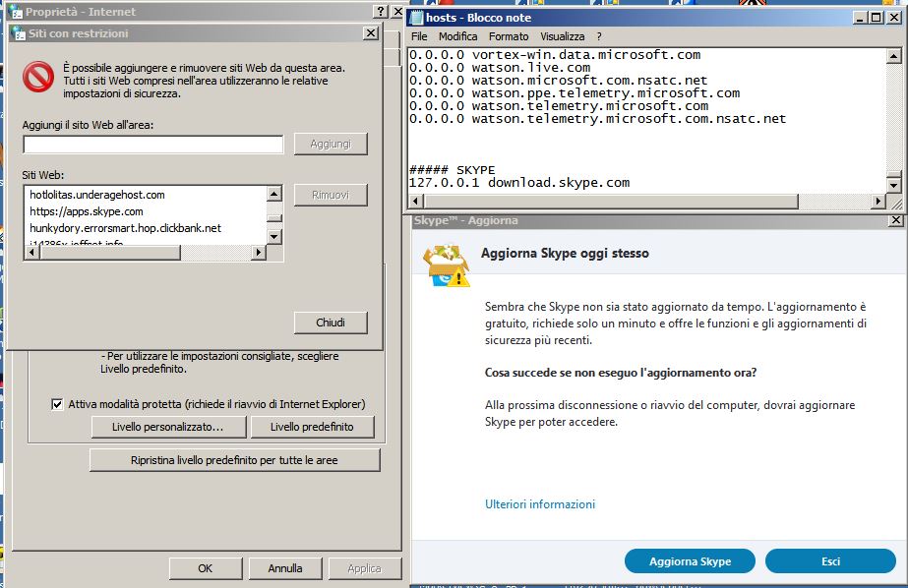Click site list scroll right arrow
The width and height of the screenshot is (908, 588).
tap(259, 253)
